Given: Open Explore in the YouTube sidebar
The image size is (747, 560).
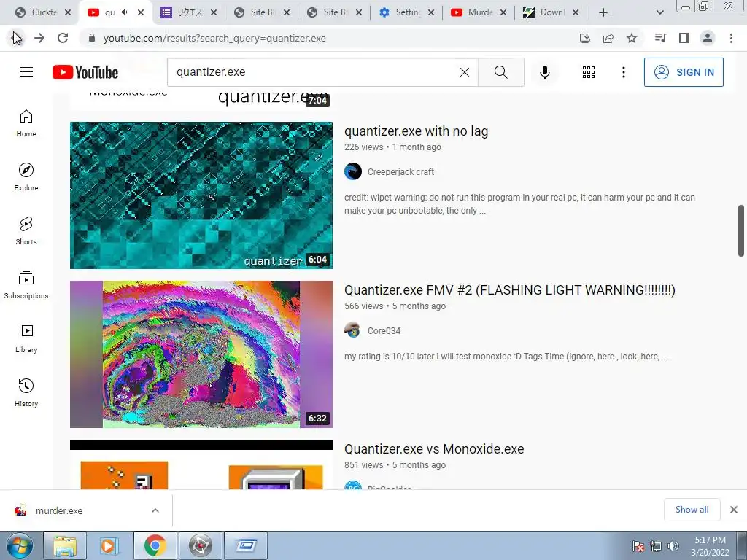Looking at the screenshot, I should coord(26,177).
